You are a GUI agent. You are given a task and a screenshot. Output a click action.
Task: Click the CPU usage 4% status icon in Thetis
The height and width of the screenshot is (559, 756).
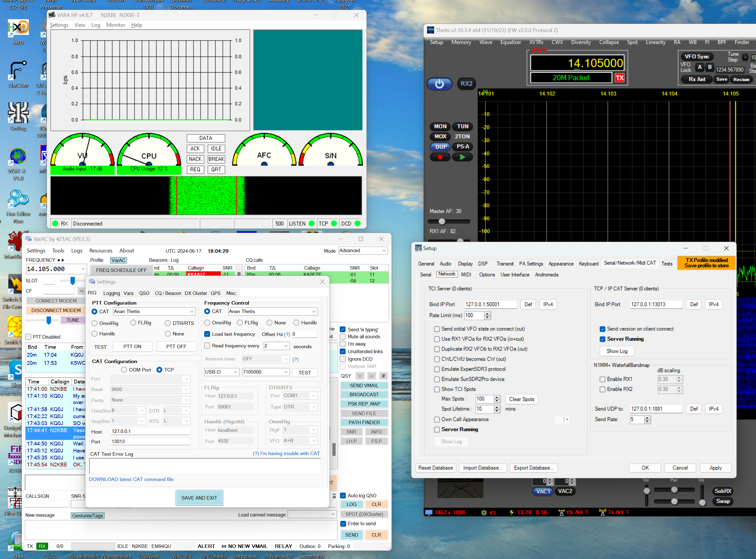point(484,513)
